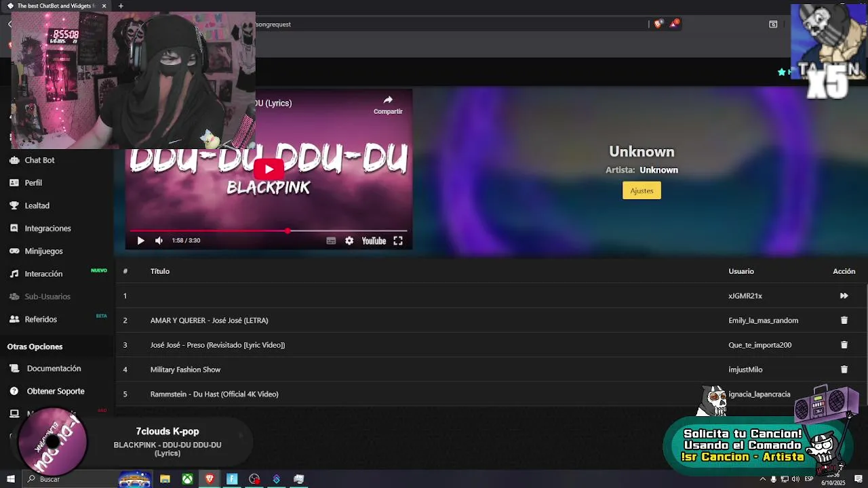Screen dimensions: 868x488
Task: Open Integraciones in the sidebar
Action: coord(47,228)
